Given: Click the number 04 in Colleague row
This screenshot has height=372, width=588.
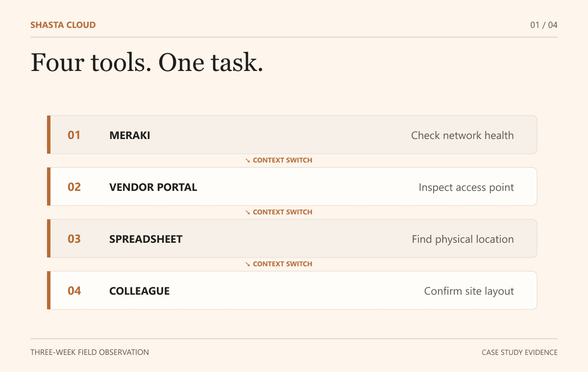Looking at the screenshot, I should click(x=74, y=291).
